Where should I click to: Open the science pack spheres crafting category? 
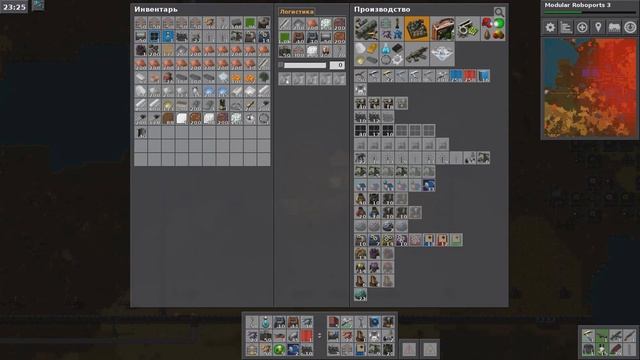pos(493,29)
